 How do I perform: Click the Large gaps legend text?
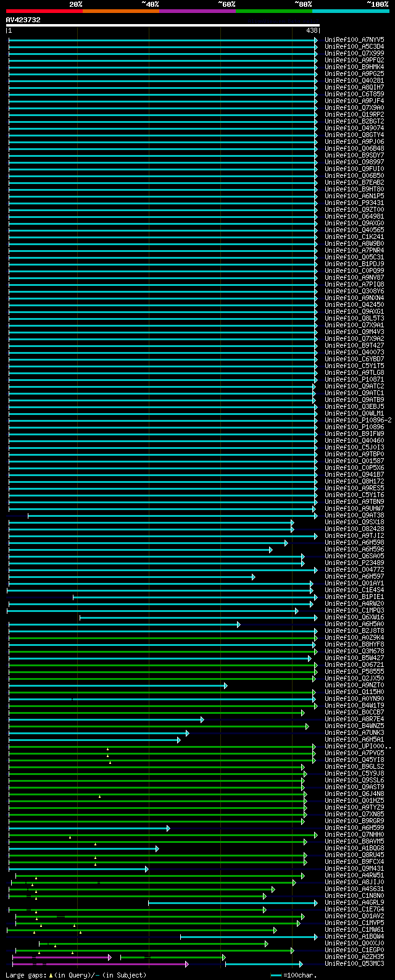(76, 975)
